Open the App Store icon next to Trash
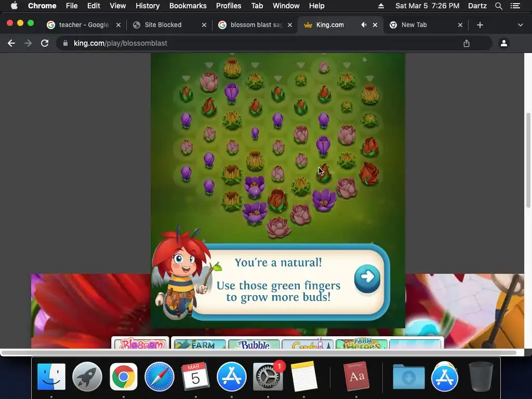 (x=445, y=377)
